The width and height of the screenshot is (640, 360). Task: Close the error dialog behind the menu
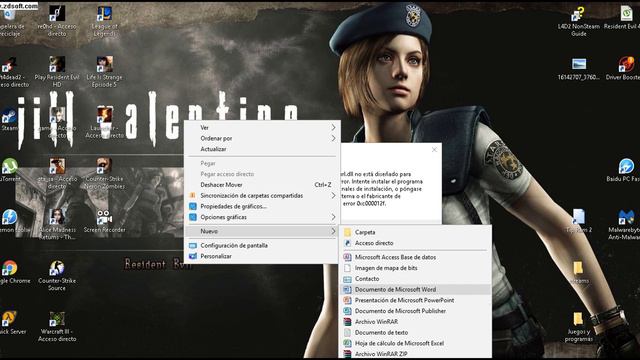tap(434, 150)
